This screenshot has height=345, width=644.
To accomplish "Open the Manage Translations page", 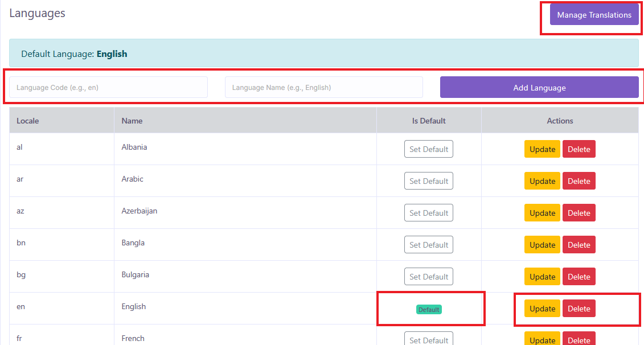I will click(x=594, y=15).
